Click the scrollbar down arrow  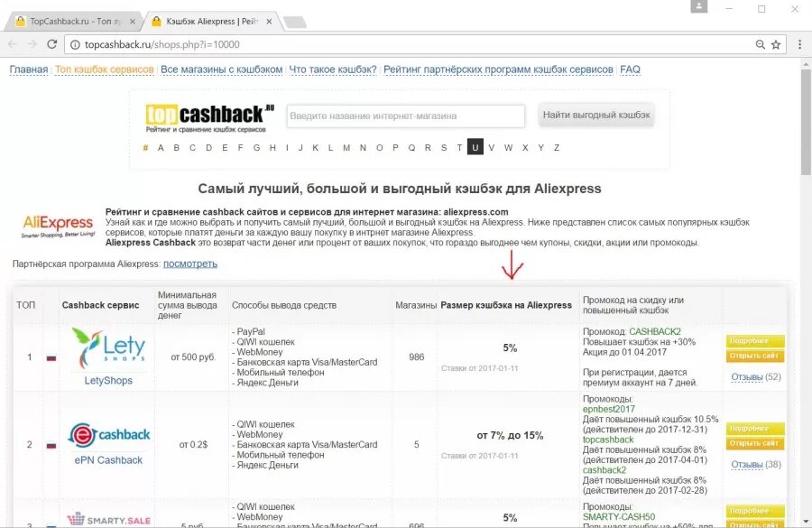pyautogui.click(x=806, y=522)
